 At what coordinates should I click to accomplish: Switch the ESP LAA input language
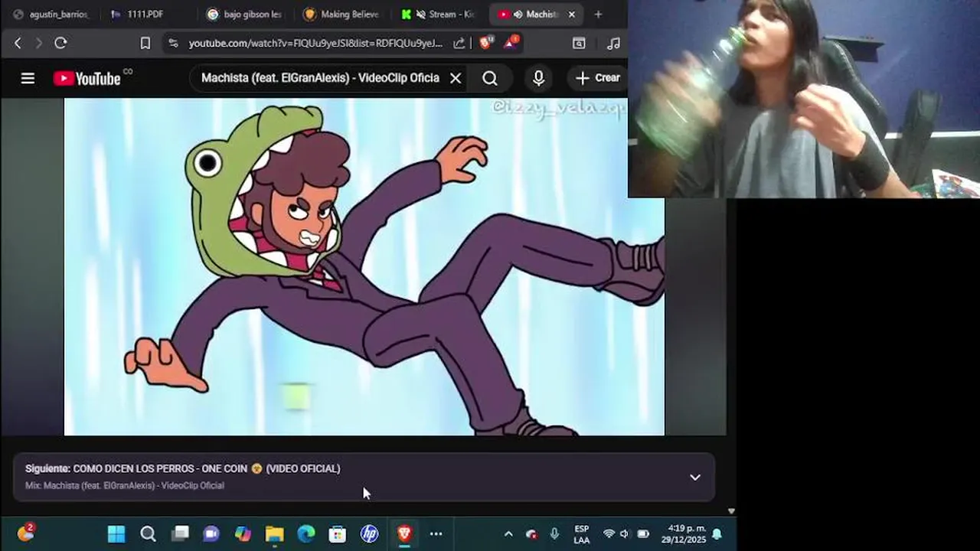582,534
